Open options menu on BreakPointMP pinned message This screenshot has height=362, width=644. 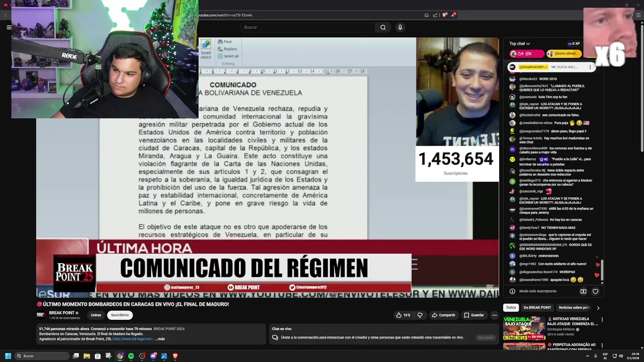[x=590, y=67]
